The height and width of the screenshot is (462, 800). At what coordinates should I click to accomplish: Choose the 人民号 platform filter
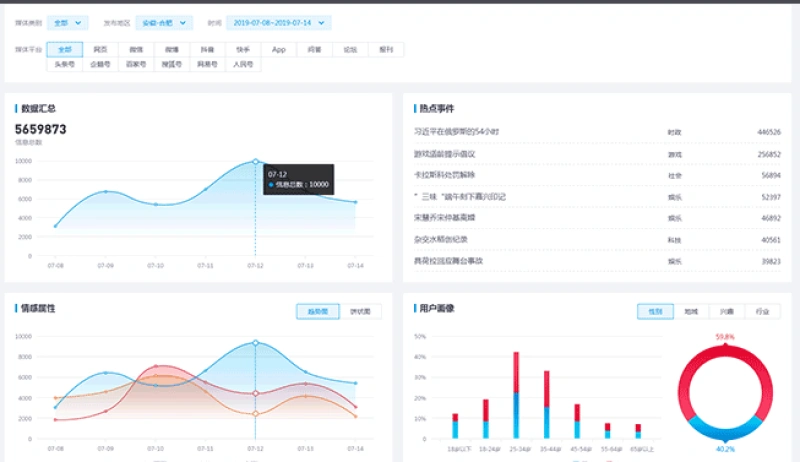(x=243, y=64)
